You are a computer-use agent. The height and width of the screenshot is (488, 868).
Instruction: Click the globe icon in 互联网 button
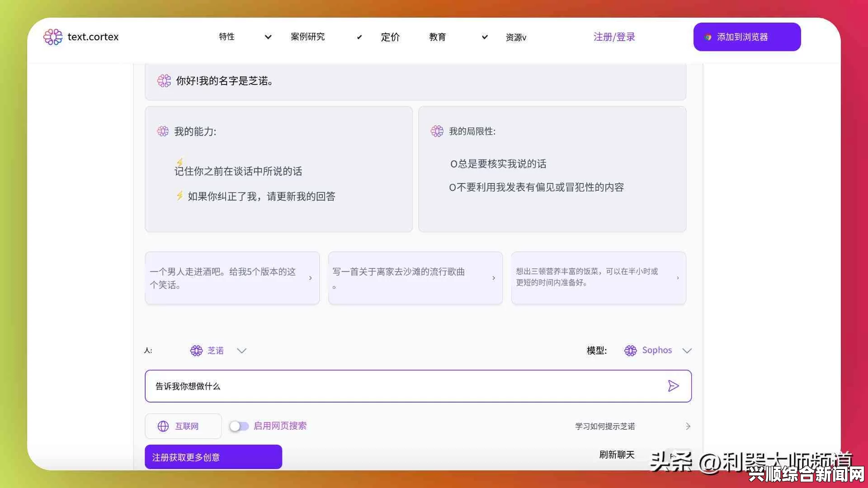pyautogui.click(x=163, y=426)
